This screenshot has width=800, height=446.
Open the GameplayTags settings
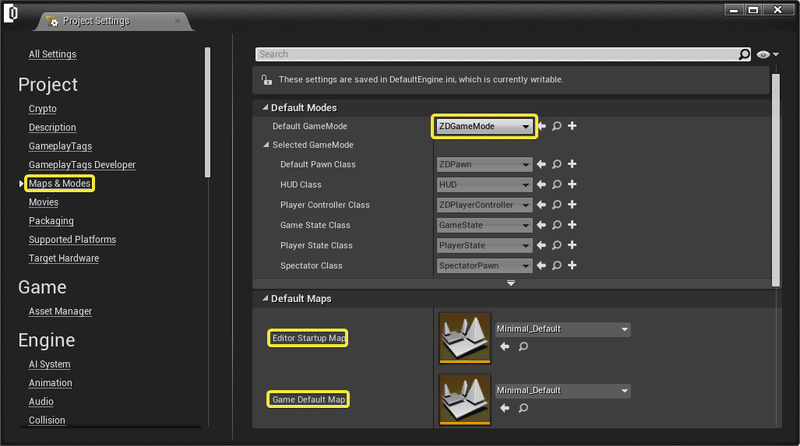pos(60,146)
